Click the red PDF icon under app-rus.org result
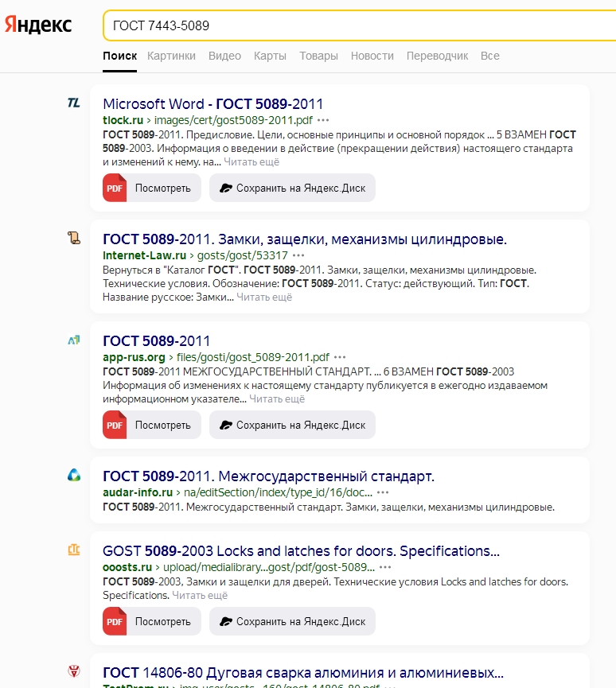The width and height of the screenshot is (616, 688). click(115, 425)
